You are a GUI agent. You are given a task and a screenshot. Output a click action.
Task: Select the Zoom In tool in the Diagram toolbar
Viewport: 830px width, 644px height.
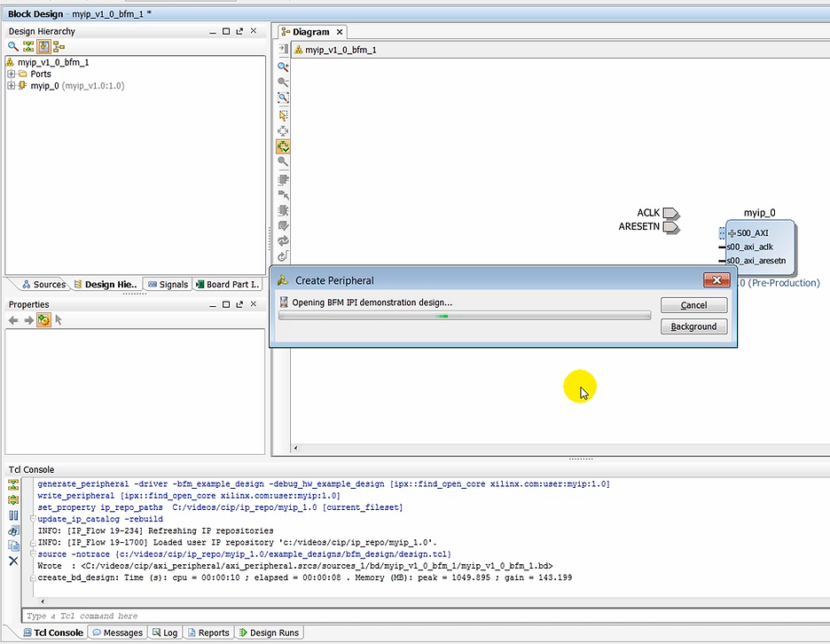point(283,67)
